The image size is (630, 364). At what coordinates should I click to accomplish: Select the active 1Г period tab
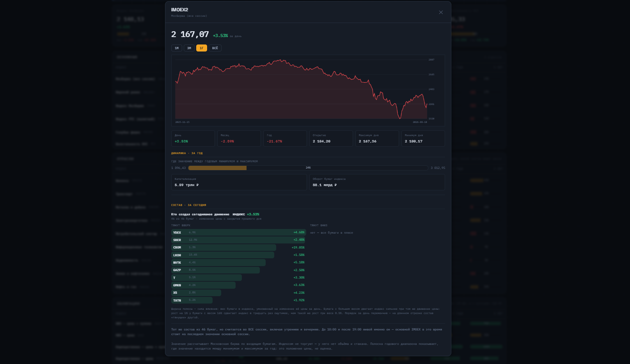tap(202, 48)
